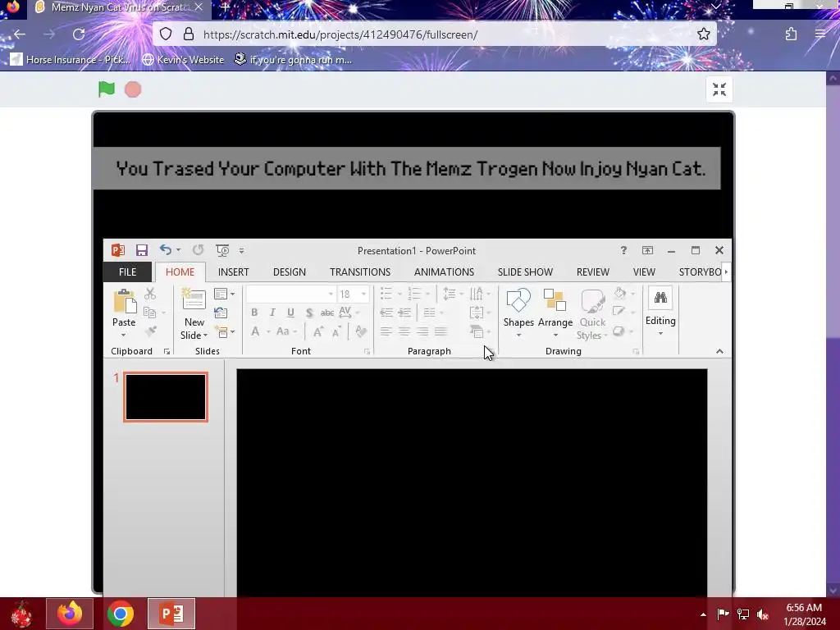This screenshot has height=630, width=840.
Task: Click the Reset slide icon in the Slides group
Action: pyautogui.click(x=221, y=313)
